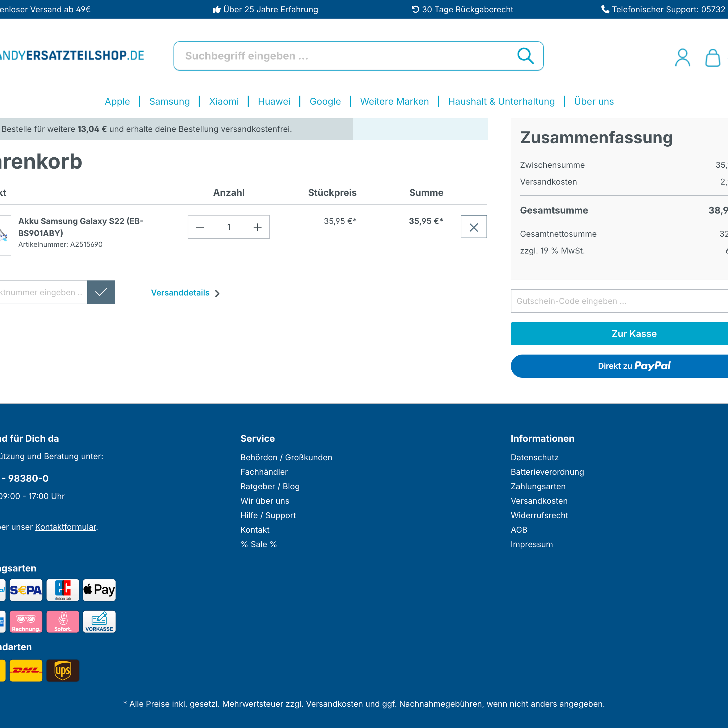Click the search magnifier icon
This screenshot has height=728, width=728.
coord(526,56)
